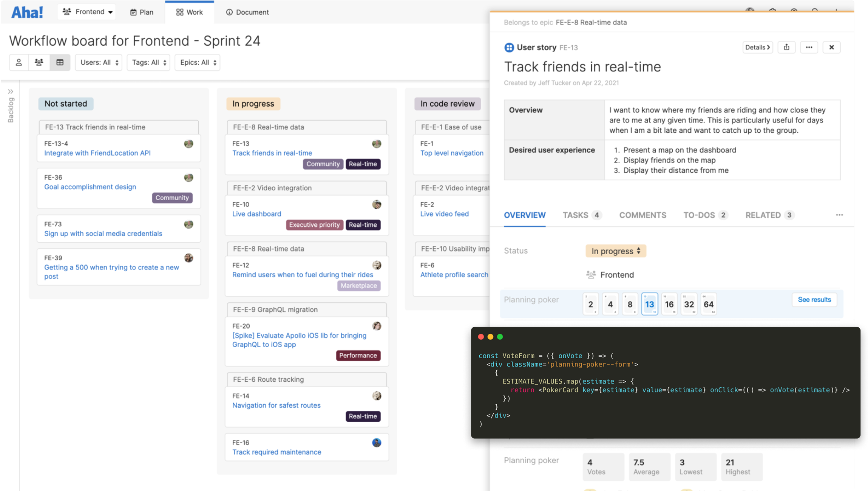Click the See results button
The width and height of the screenshot is (868, 492).
[814, 299]
